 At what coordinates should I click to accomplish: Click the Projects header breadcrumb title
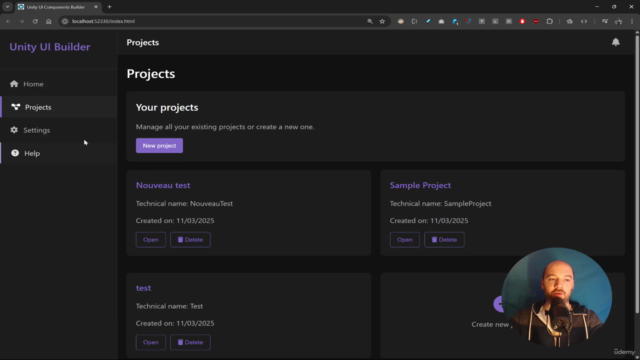tap(142, 42)
